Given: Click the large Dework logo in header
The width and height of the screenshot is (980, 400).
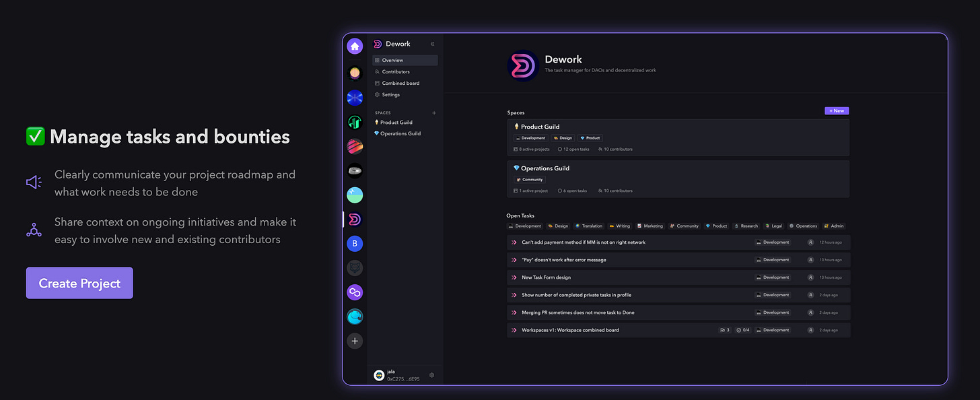Looking at the screenshot, I should point(522,66).
